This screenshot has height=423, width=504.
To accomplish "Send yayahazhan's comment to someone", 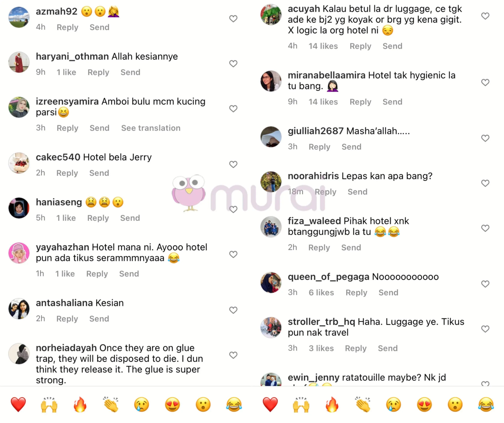I will tap(129, 274).
